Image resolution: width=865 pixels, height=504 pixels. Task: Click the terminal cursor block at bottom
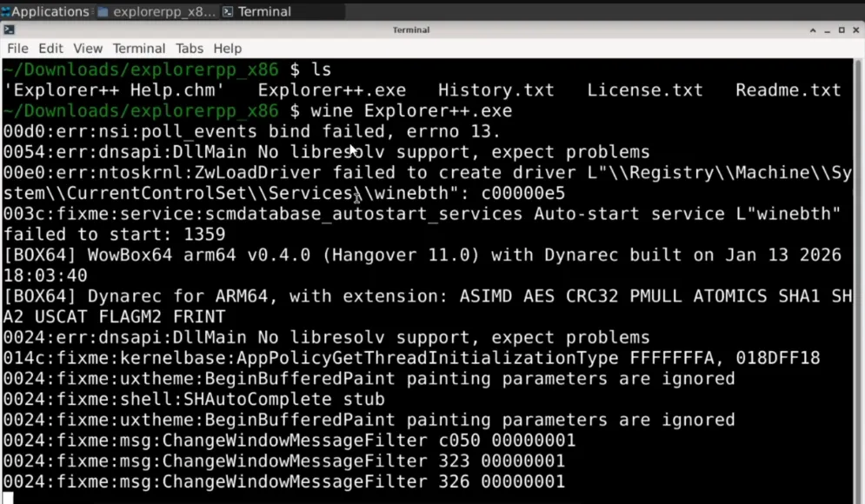(8, 499)
